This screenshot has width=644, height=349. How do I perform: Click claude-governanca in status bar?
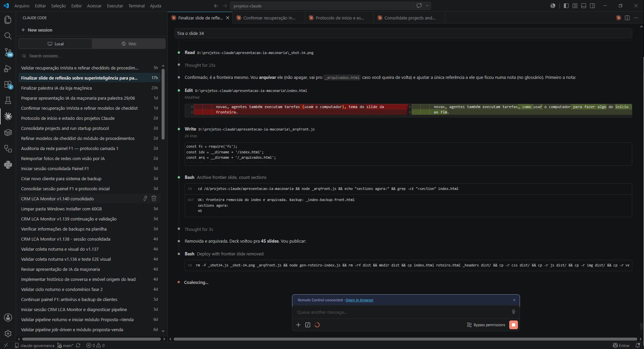click(35, 345)
